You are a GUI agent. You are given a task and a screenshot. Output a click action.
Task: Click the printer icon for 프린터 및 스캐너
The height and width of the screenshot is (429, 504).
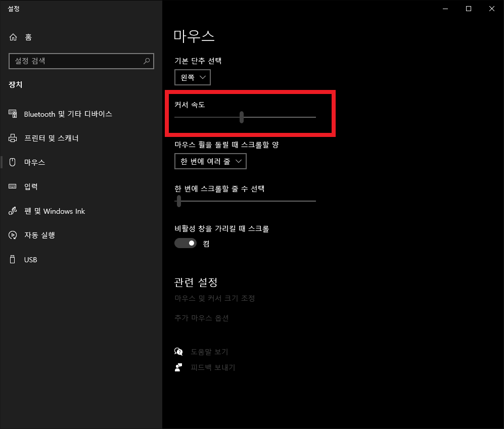tap(13, 138)
